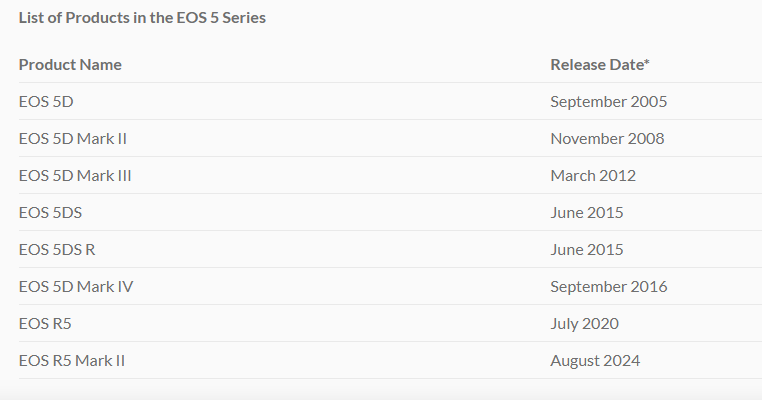Click the asterisk after Release Date
762x400 pixels.
point(647,61)
